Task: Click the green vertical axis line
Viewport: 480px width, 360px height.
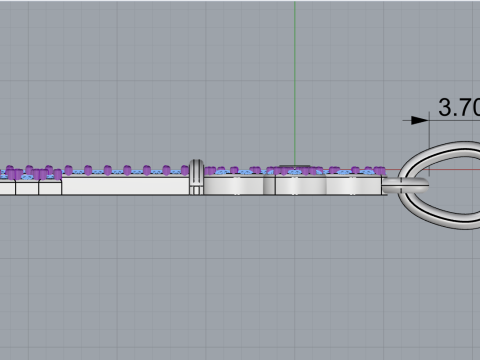Action: tap(295, 83)
